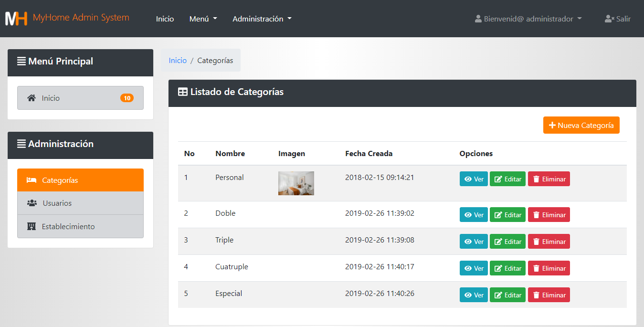Click the users icon beside Usuarios
This screenshot has height=327, width=644.
32,203
